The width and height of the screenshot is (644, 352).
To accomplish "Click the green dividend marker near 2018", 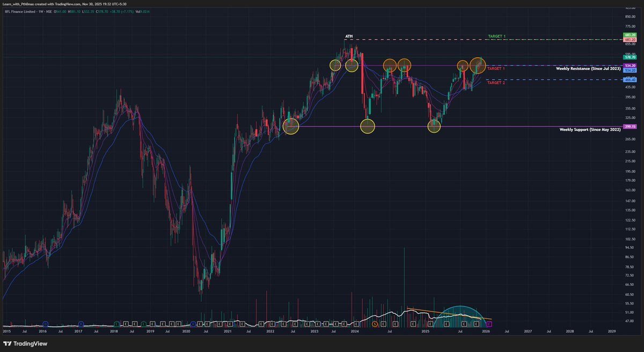I will pyautogui.click(x=115, y=324).
